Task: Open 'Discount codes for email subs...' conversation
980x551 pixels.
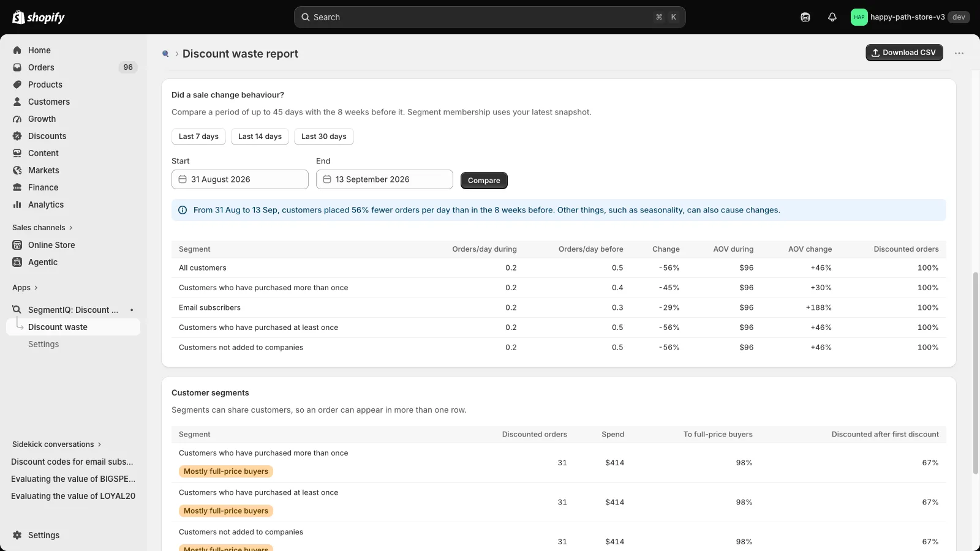Action: coord(72,462)
